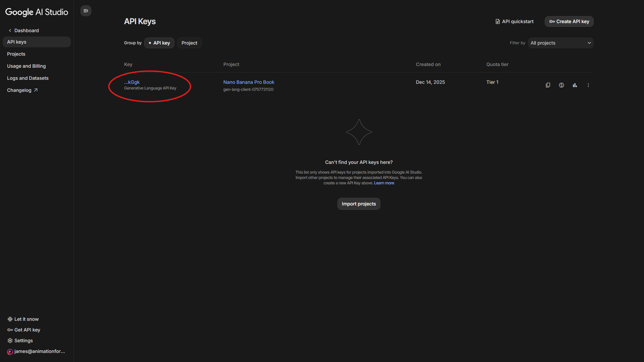Open the james@animationfor account menu
The height and width of the screenshot is (362, 644).
point(36,351)
